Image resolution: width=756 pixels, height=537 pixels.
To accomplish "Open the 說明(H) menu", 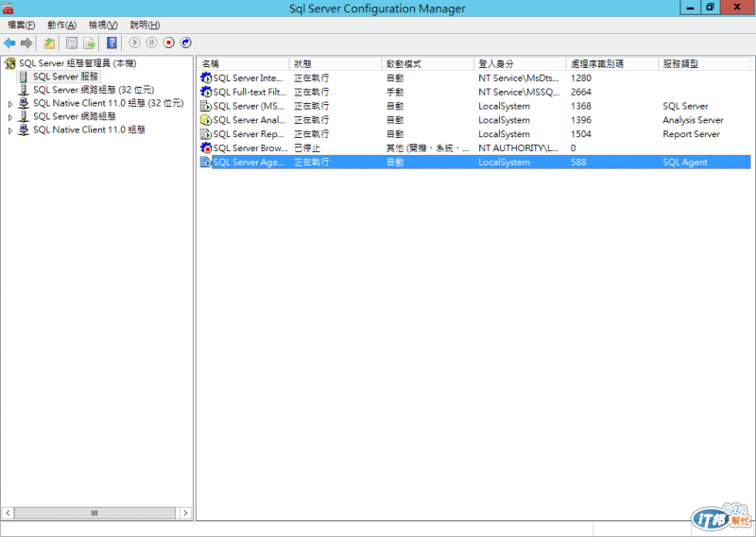I will click(145, 25).
